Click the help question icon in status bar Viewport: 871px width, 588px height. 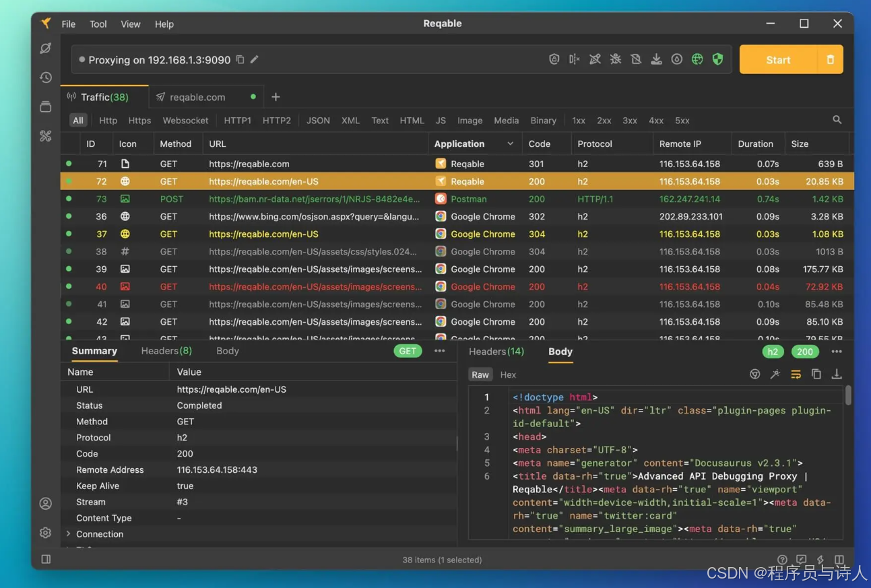tap(782, 560)
